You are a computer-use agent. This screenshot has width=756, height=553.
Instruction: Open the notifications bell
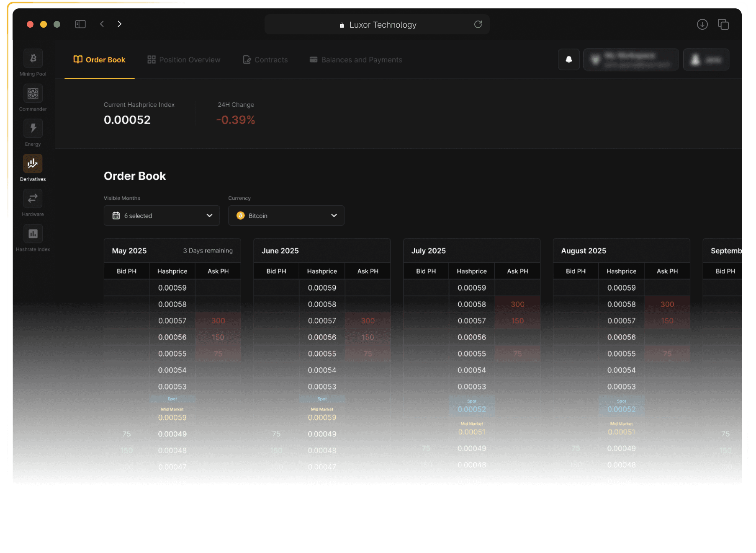[568, 59]
